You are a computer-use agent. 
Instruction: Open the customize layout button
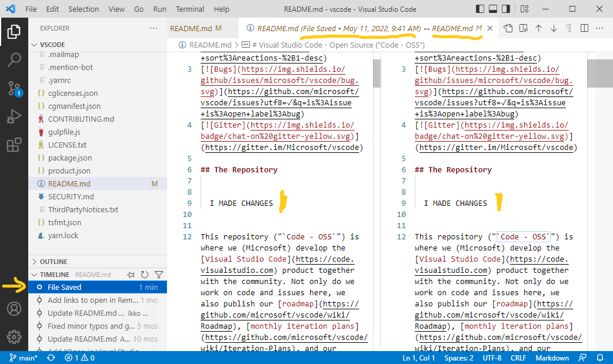(x=525, y=9)
